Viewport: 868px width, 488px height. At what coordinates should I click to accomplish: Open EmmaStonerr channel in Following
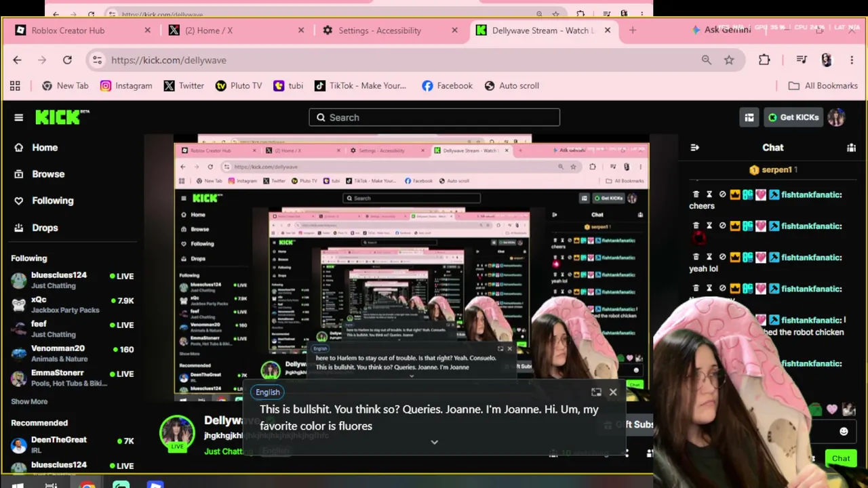(x=73, y=378)
